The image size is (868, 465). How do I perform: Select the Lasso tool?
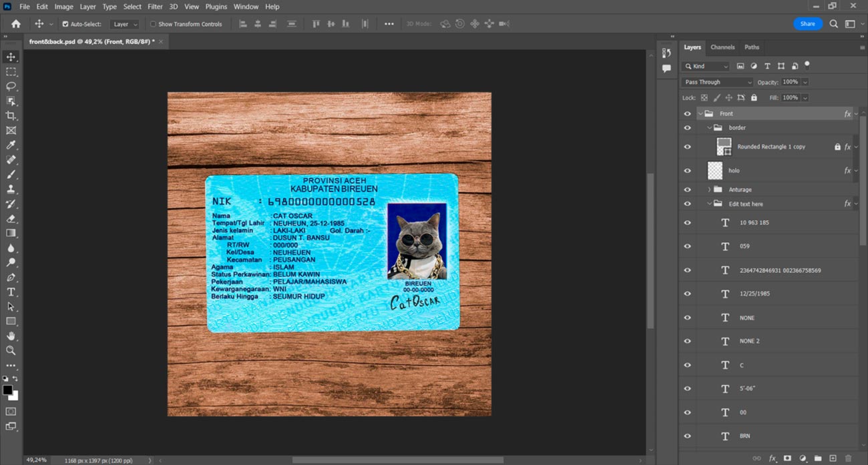pos(11,86)
